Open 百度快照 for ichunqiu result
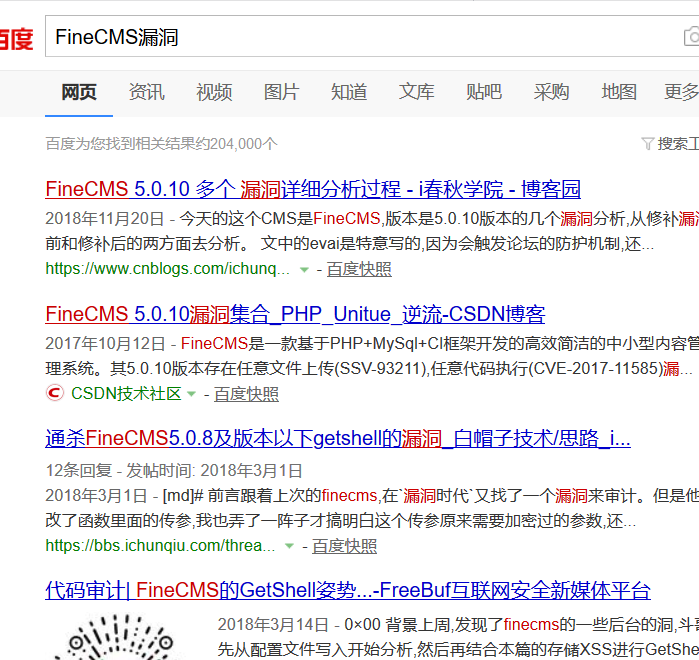The height and width of the screenshot is (660, 699). click(344, 546)
